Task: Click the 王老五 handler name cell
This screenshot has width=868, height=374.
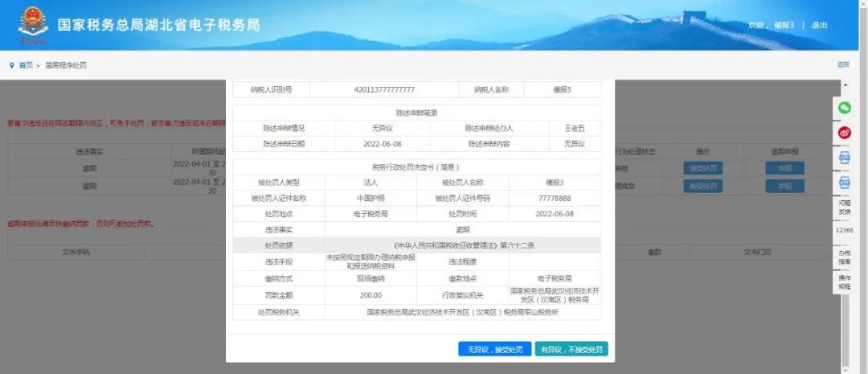Action: click(x=574, y=129)
